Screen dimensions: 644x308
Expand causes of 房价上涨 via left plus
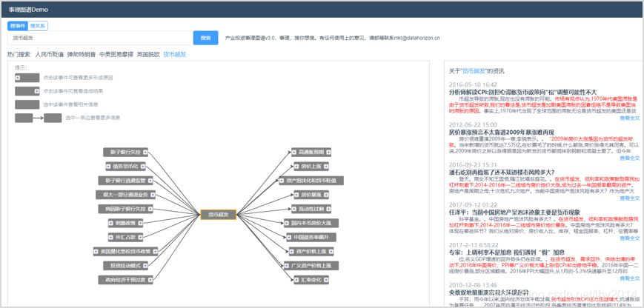297,167
